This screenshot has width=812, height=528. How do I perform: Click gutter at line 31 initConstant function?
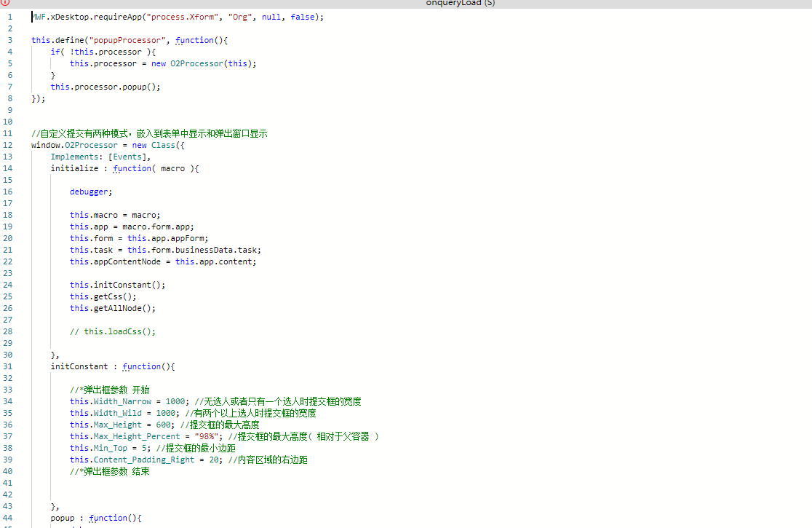9,366
